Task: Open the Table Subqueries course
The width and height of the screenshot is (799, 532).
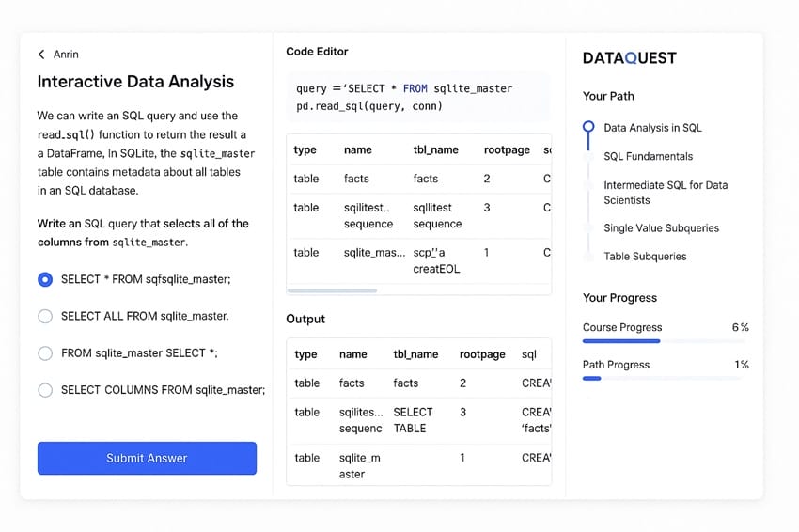Action: 645,256
